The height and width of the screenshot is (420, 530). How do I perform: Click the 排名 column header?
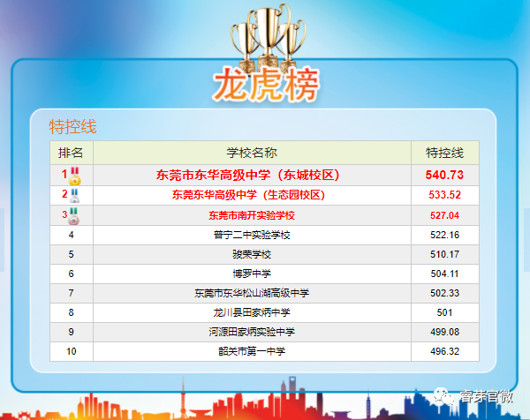[x=71, y=153]
